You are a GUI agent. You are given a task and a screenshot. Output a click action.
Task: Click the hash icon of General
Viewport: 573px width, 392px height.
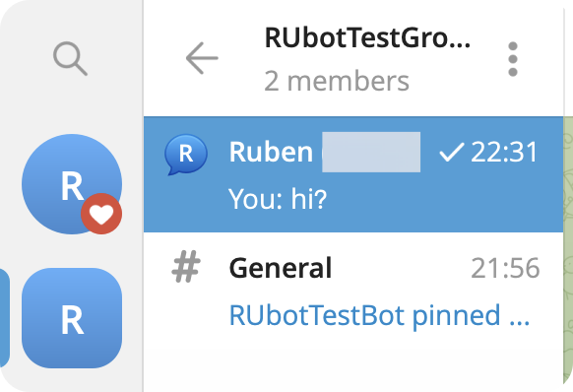click(186, 267)
